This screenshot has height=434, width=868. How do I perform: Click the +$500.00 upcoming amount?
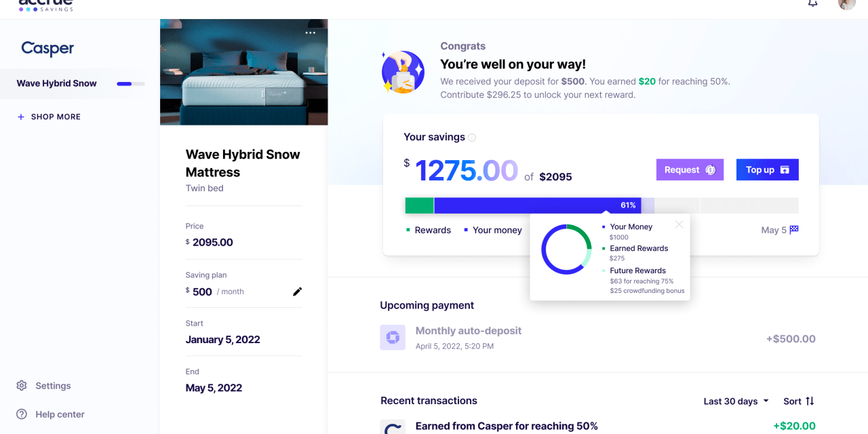pyautogui.click(x=791, y=339)
